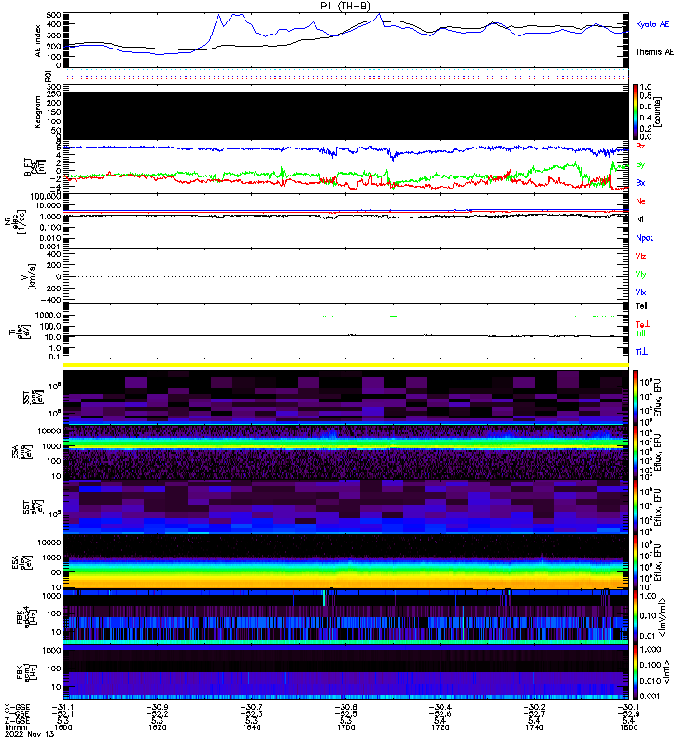The height and width of the screenshot is (747, 700).
Task: Click the green "Ti∥" temperature label
Action: pos(640,333)
